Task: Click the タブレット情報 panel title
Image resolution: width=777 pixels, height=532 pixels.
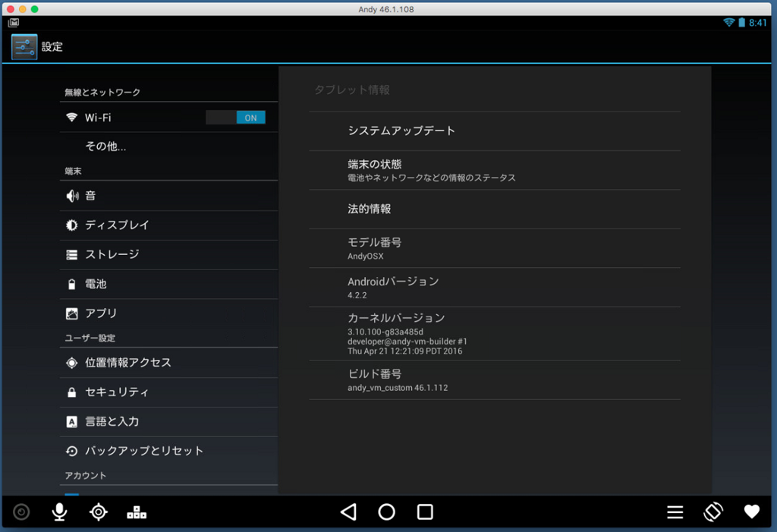Action: coord(352,90)
